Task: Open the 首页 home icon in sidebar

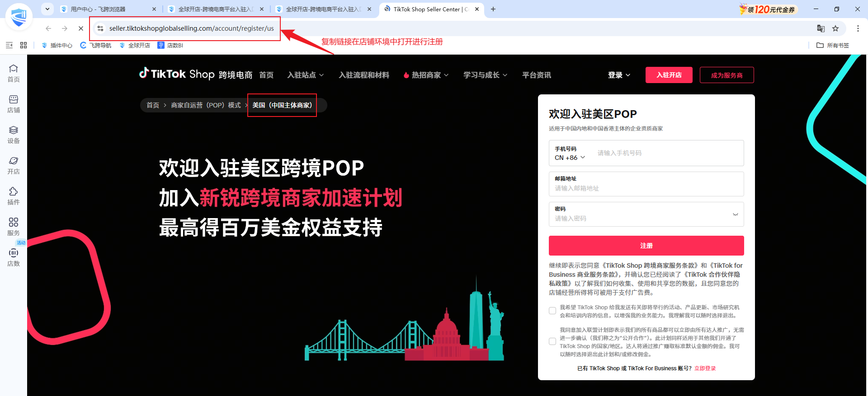Action: tap(14, 74)
